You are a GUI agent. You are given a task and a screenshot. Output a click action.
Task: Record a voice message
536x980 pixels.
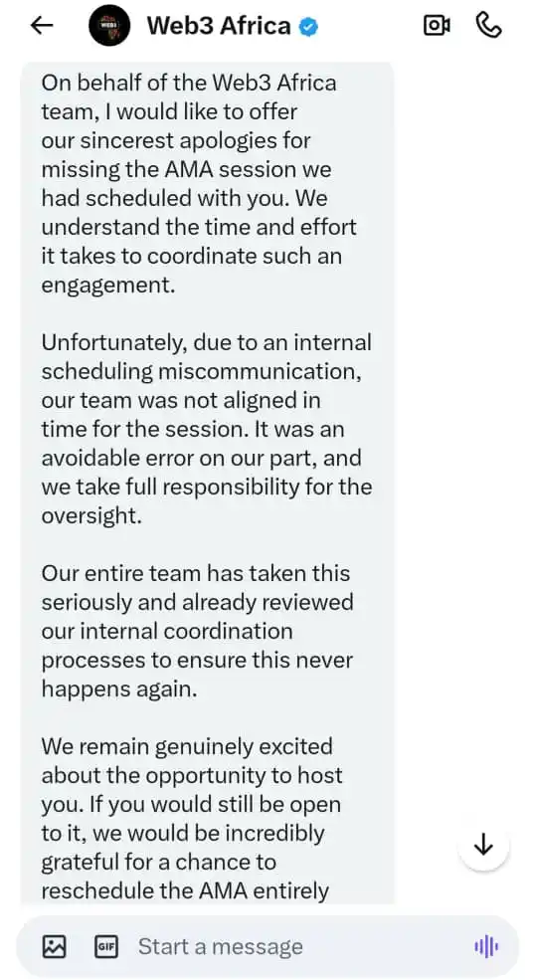point(486,946)
